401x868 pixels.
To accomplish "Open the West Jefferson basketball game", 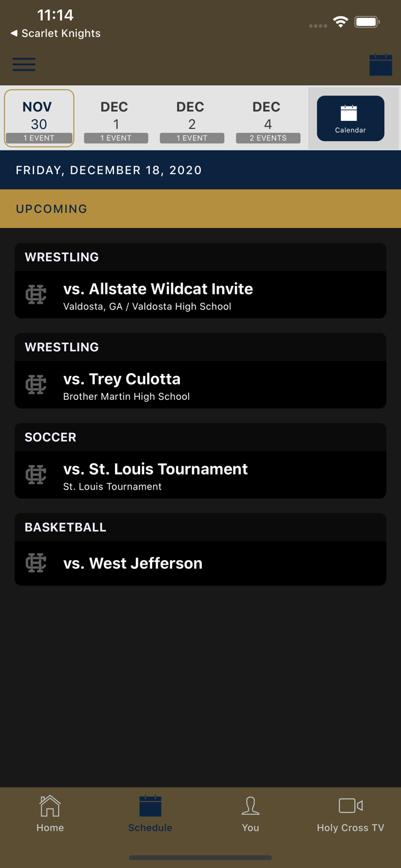I will (x=200, y=563).
